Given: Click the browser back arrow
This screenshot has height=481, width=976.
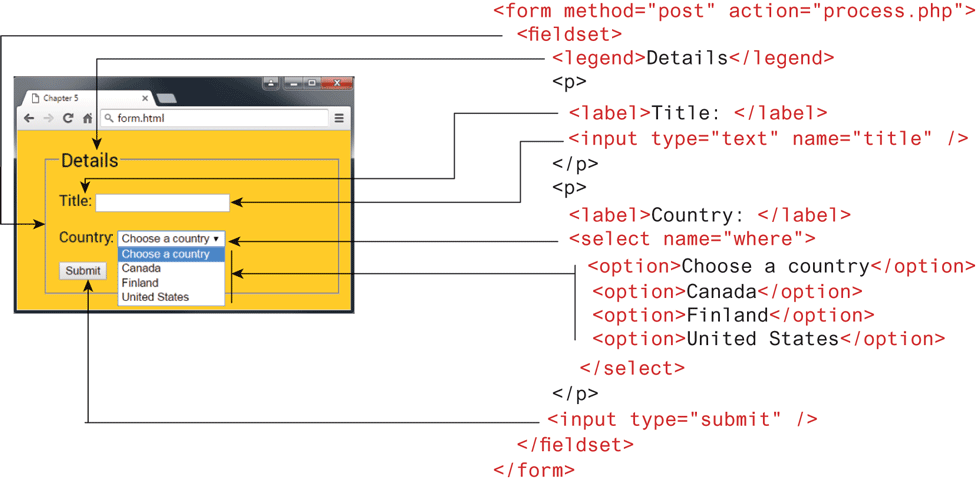Looking at the screenshot, I should [29, 118].
